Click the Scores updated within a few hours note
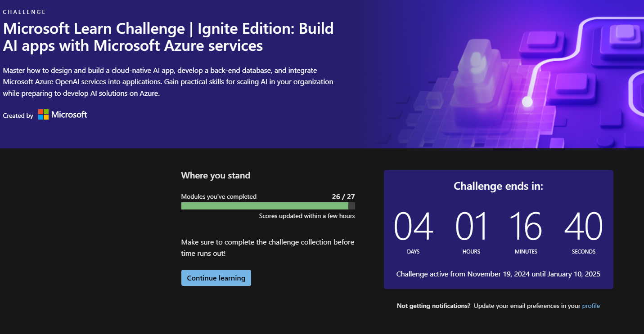 (307, 216)
